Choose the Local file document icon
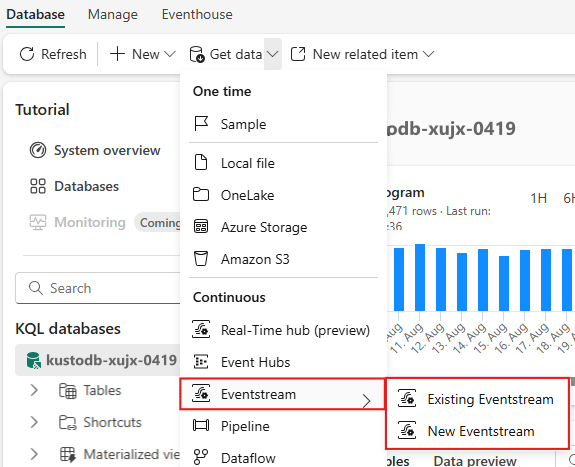575x467 pixels. point(201,163)
